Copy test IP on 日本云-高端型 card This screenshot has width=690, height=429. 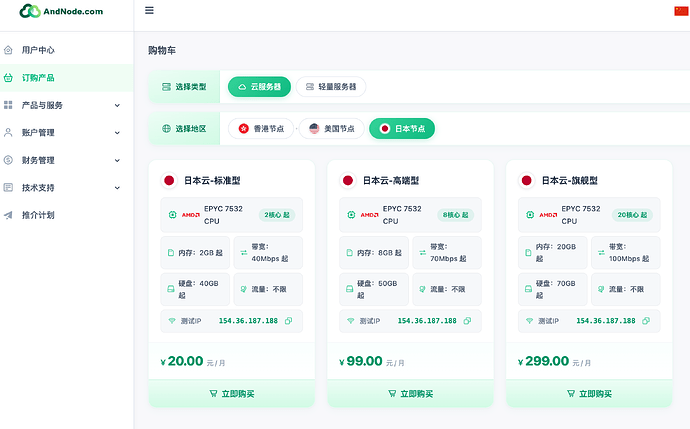pos(467,321)
